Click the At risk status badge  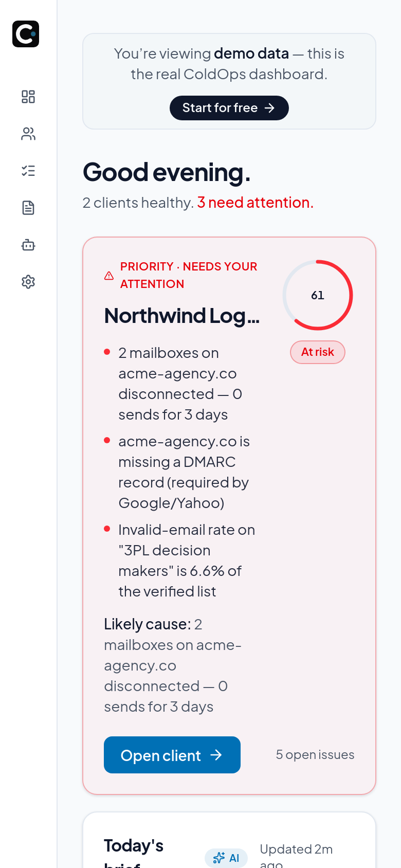pyautogui.click(x=318, y=352)
